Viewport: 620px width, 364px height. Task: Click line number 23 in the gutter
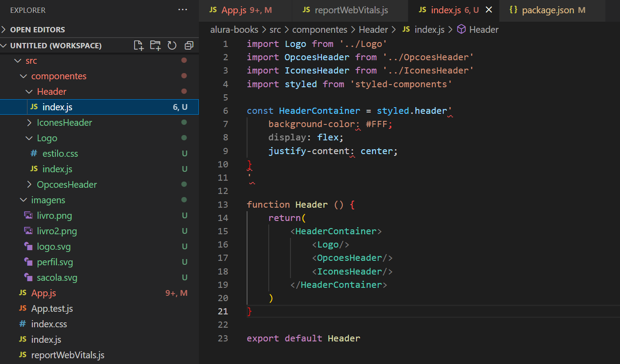point(223,338)
